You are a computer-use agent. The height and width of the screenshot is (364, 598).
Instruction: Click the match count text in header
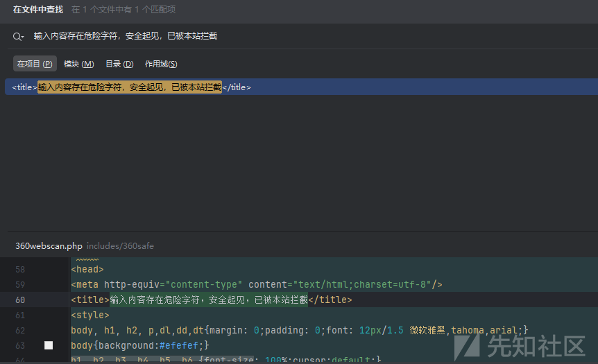tap(123, 10)
